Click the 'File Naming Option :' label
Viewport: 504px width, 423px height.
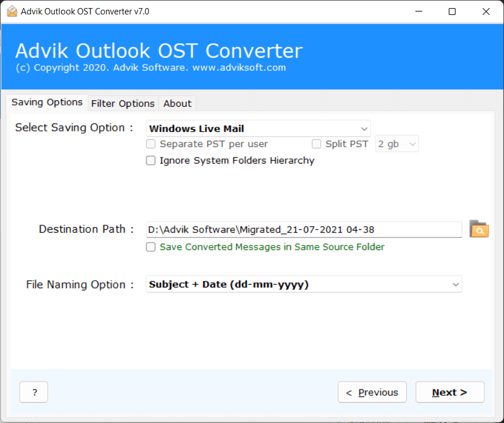pos(79,285)
